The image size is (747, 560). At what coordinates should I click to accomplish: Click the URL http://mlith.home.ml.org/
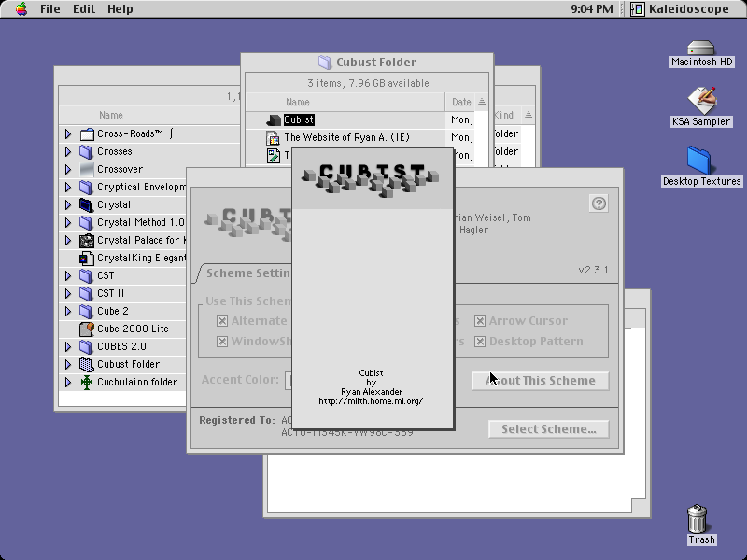coord(371,401)
